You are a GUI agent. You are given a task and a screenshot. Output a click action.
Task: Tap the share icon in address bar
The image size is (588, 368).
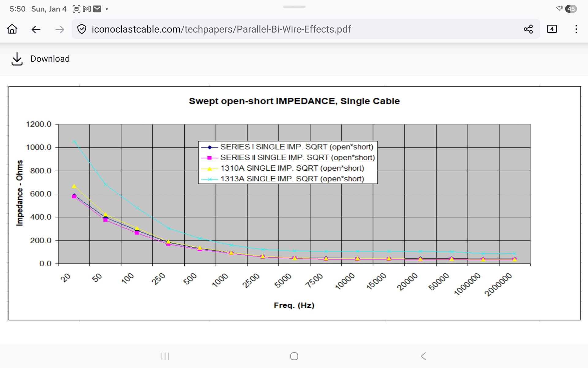pos(528,29)
